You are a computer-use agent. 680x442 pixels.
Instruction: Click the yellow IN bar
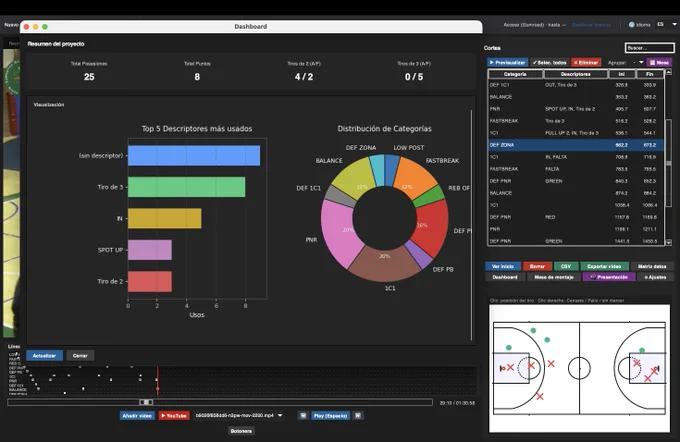tap(165, 218)
